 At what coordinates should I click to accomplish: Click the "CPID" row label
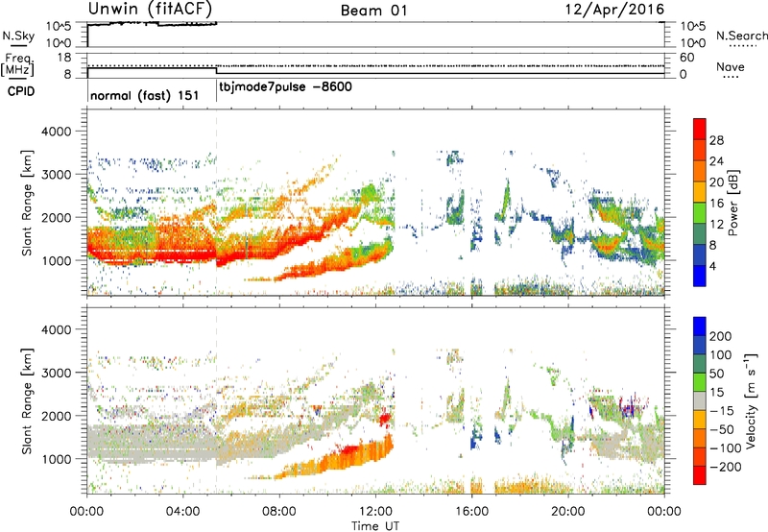(21, 91)
